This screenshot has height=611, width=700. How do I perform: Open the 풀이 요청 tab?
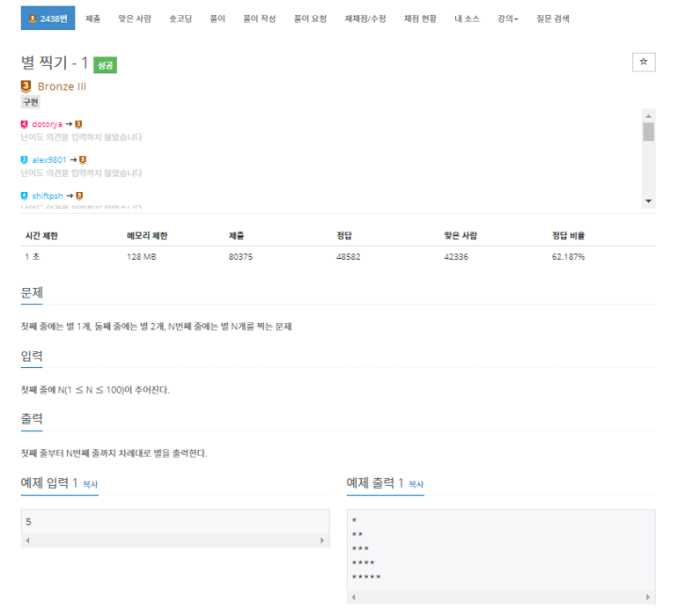point(310,19)
